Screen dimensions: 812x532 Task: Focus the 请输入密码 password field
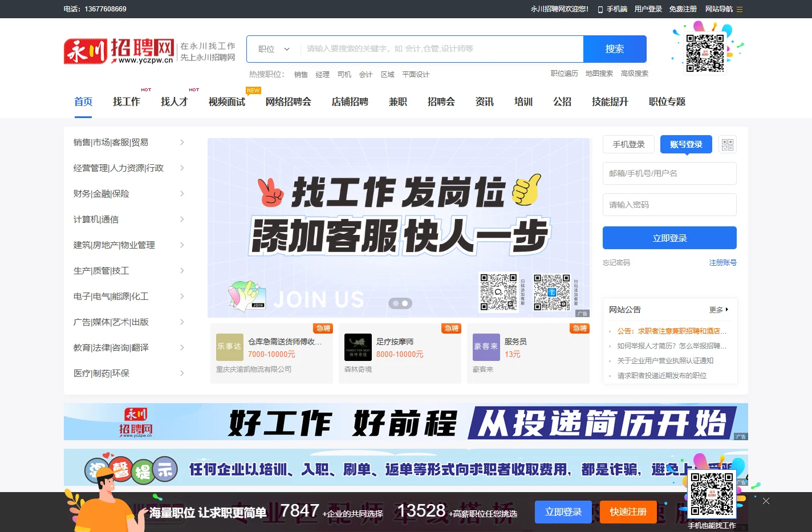point(669,205)
